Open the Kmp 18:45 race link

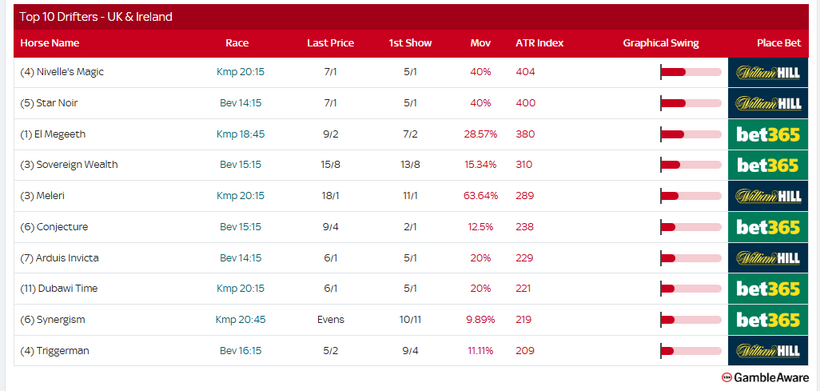241,134
